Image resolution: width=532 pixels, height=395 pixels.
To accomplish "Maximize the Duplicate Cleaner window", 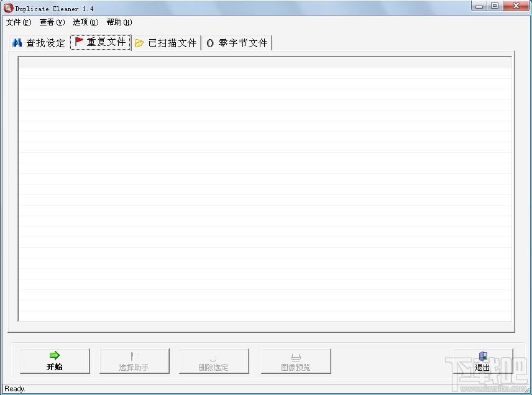I will (495, 6).
